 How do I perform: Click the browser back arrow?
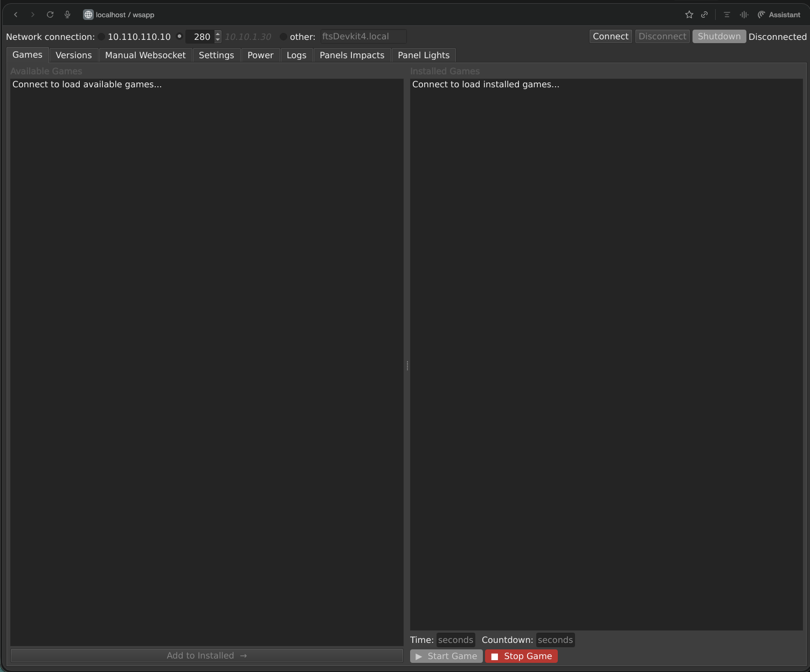tap(16, 15)
